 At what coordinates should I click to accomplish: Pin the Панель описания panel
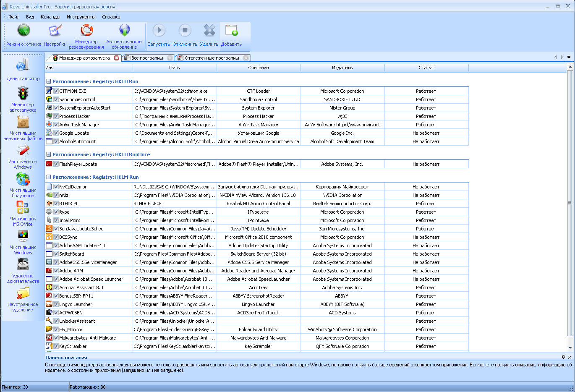[x=563, y=357]
